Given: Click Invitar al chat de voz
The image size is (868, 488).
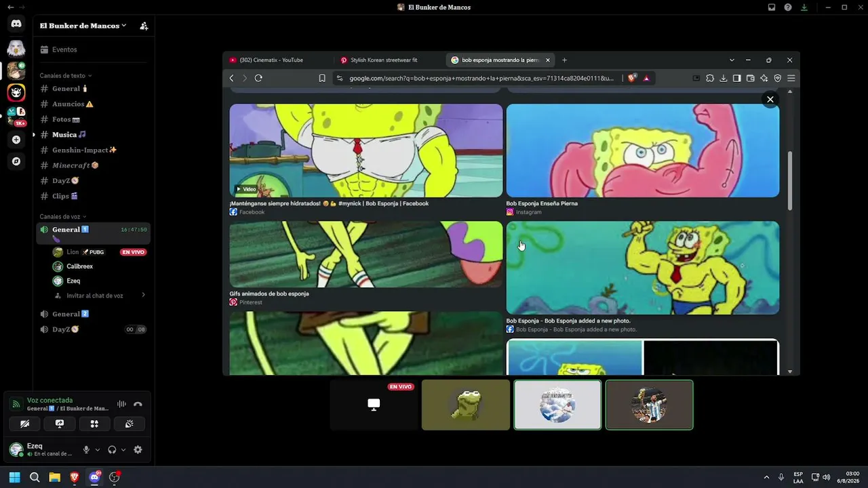Looking at the screenshot, I should coord(100,296).
